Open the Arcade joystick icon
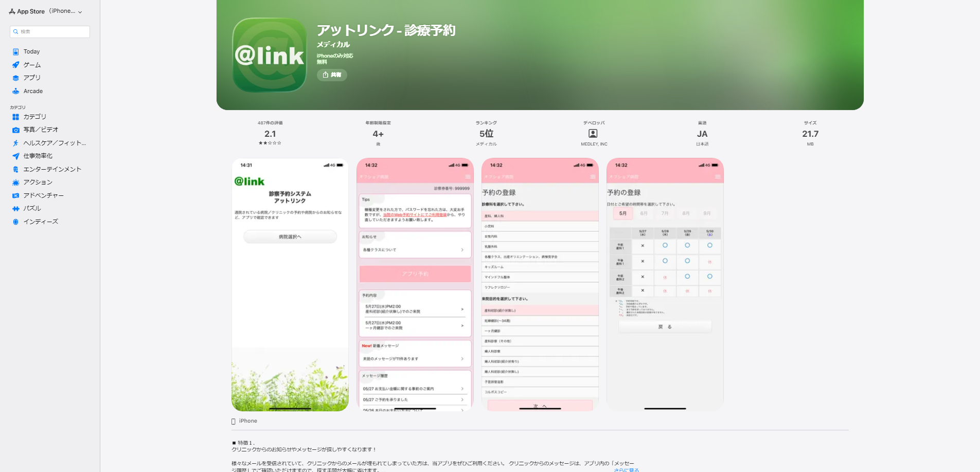The height and width of the screenshot is (472, 980). coord(16,91)
